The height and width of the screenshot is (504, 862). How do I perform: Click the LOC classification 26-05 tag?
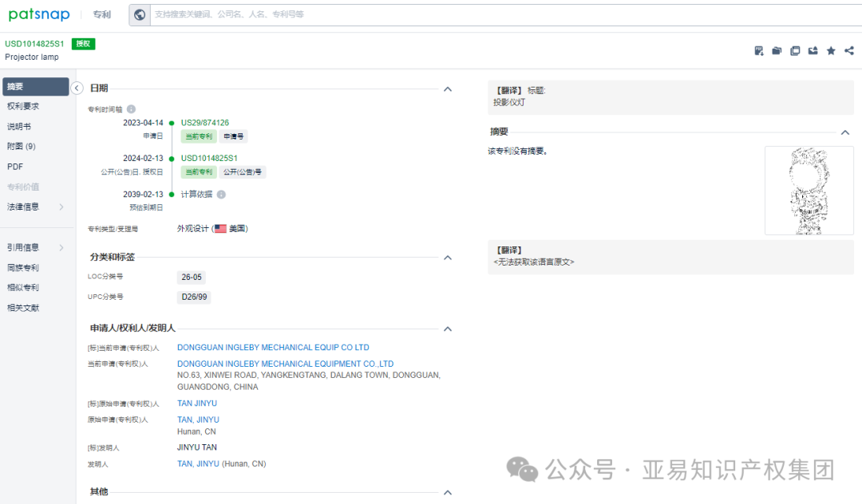click(192, 278)
